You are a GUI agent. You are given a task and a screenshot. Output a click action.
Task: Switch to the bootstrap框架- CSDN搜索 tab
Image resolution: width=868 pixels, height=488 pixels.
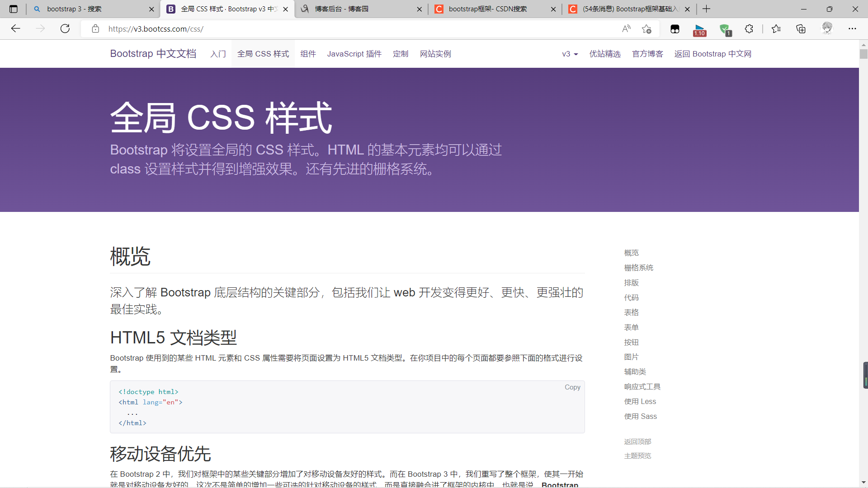[x=488, y=9]
